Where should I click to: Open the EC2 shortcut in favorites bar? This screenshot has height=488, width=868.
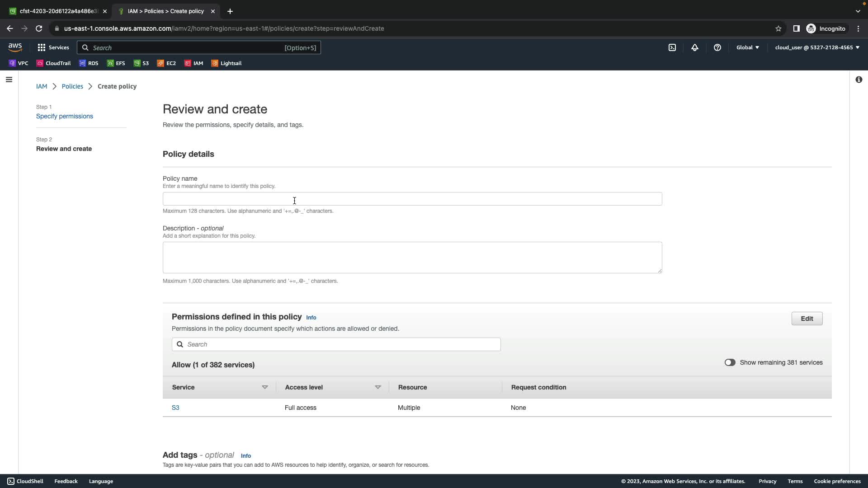166,63
